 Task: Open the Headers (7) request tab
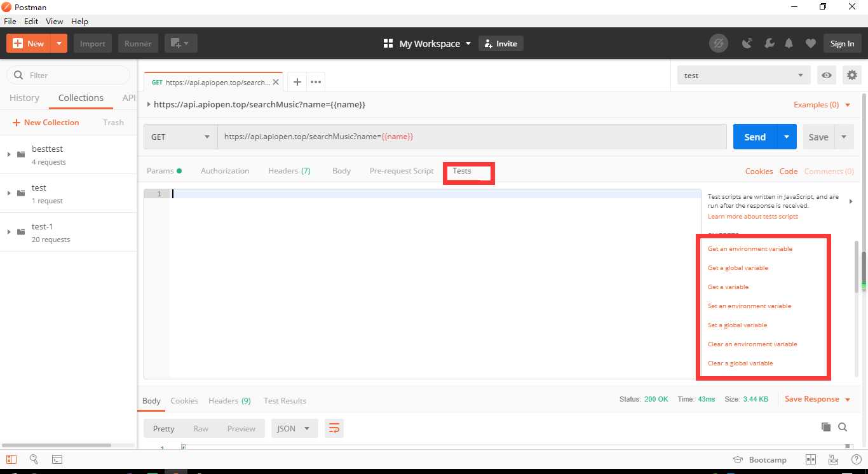pos(289,171)
